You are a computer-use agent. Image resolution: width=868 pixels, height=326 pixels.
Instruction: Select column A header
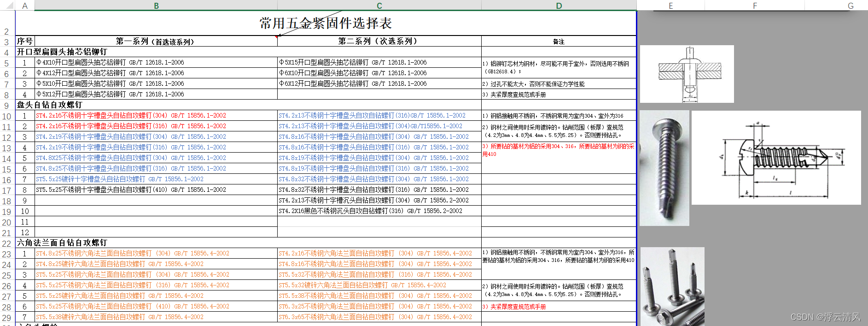pyautogui.click(x=25, y=6)
